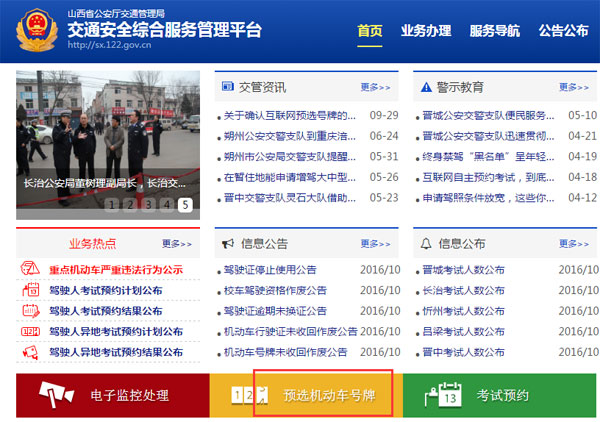Expand 更多 in the 业务热点 section

[177, 244]
